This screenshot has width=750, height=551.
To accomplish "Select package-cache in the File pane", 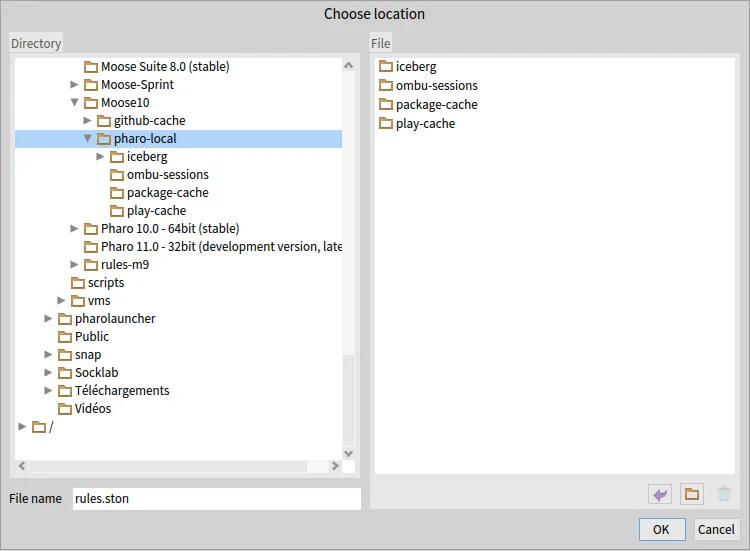I will point(436,105).
